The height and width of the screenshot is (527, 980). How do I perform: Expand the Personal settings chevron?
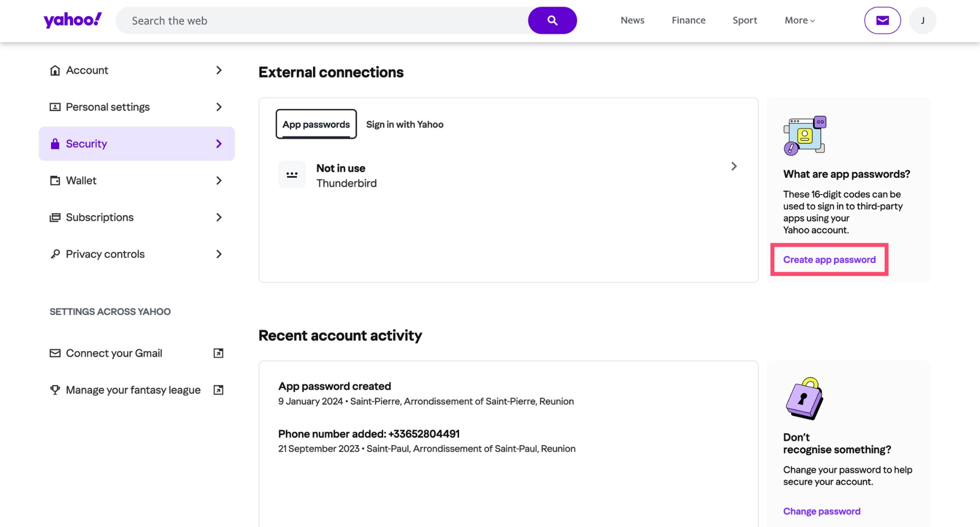[219, 107]
